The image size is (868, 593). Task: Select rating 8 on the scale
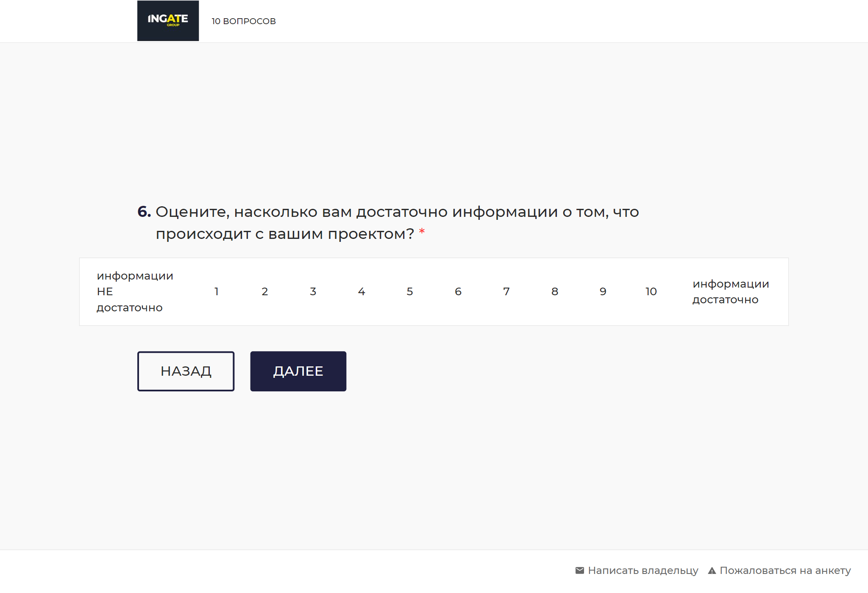coord(554,291)
